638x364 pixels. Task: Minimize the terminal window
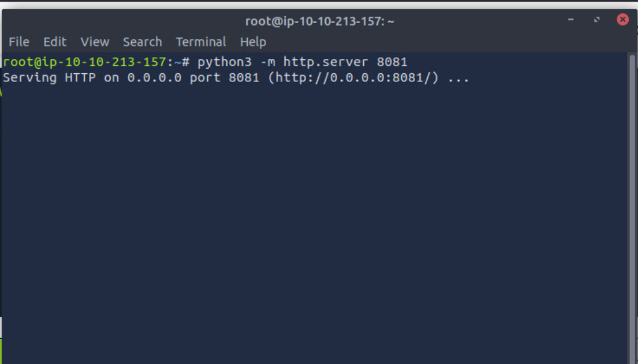pos(571,20)
